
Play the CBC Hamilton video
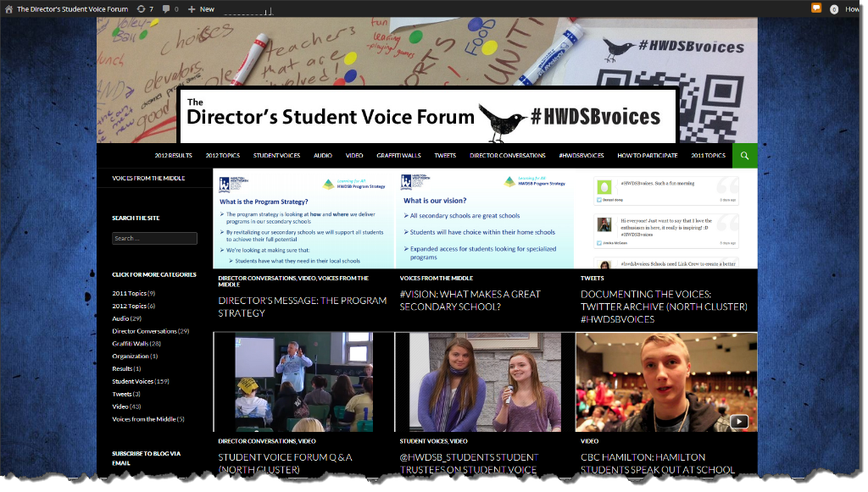click(738, 421)
